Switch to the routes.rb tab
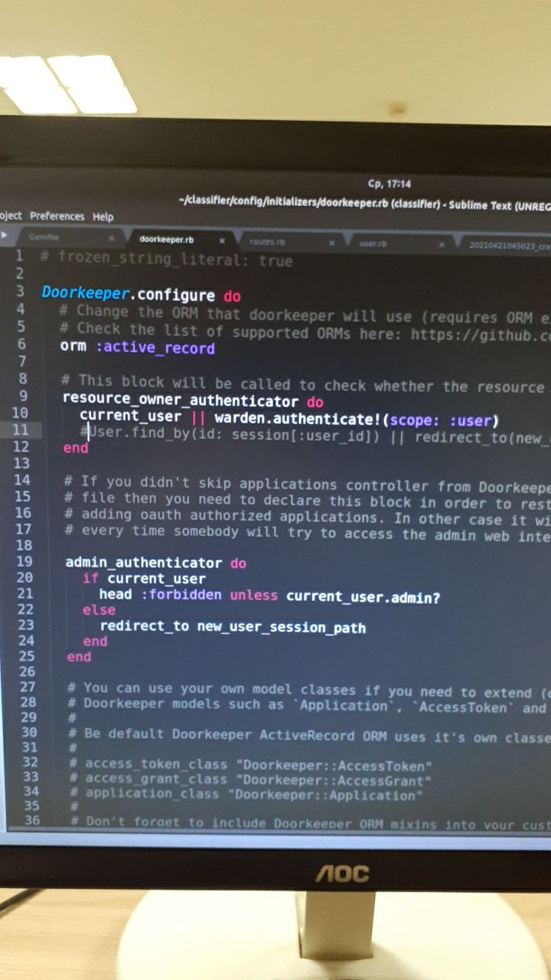Screen dimensions: 551x980 click(x=267, y=241)
